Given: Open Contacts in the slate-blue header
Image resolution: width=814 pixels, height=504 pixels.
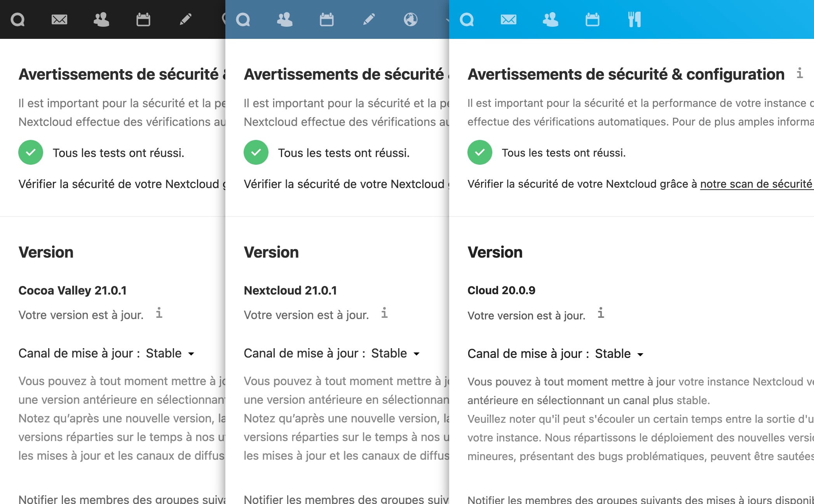Looking at the screenshot, I should click(285, 19).
